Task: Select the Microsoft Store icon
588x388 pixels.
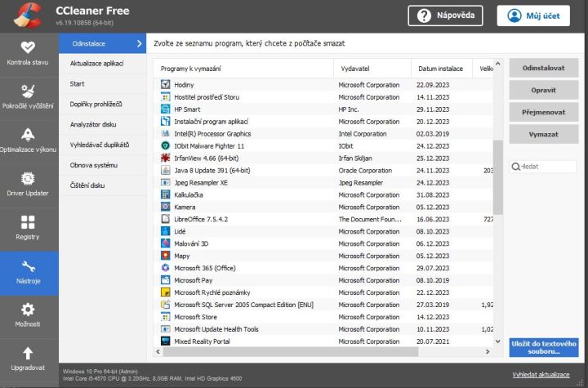Action: pos(165,317)
